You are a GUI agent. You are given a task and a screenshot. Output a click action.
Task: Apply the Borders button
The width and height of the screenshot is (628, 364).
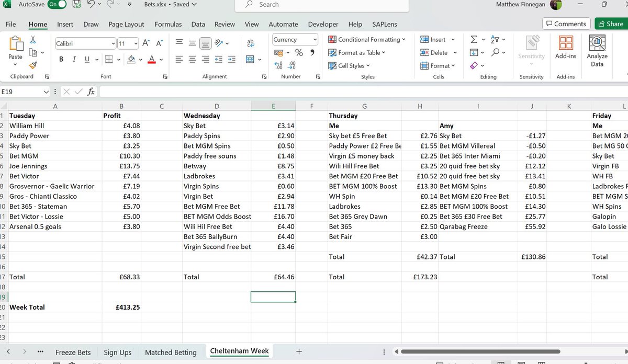pyautogui.click(x=108, y=59)
